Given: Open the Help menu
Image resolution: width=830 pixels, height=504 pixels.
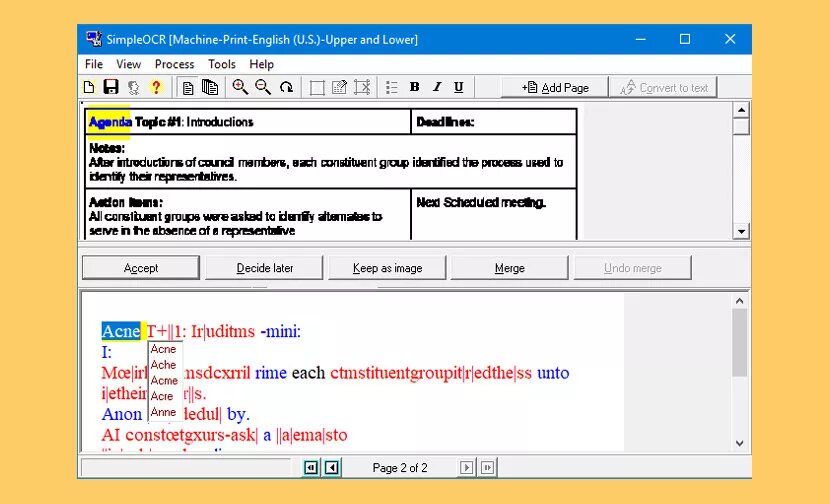Looking at the screenshot, I should [261, 64].
